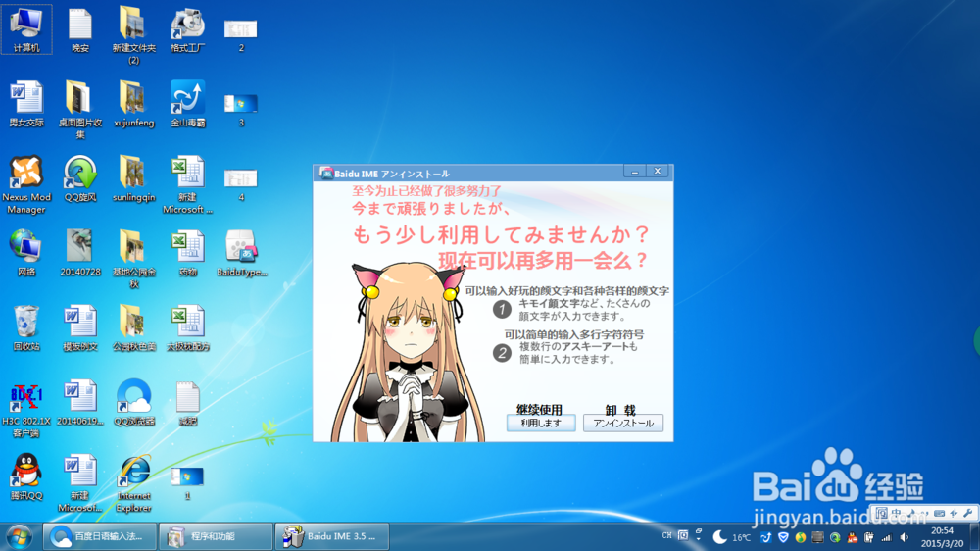Close the Baidu IME アンインストール dialog
The image size is (980, 551).
pyautogui.click(x=657, y=172)
